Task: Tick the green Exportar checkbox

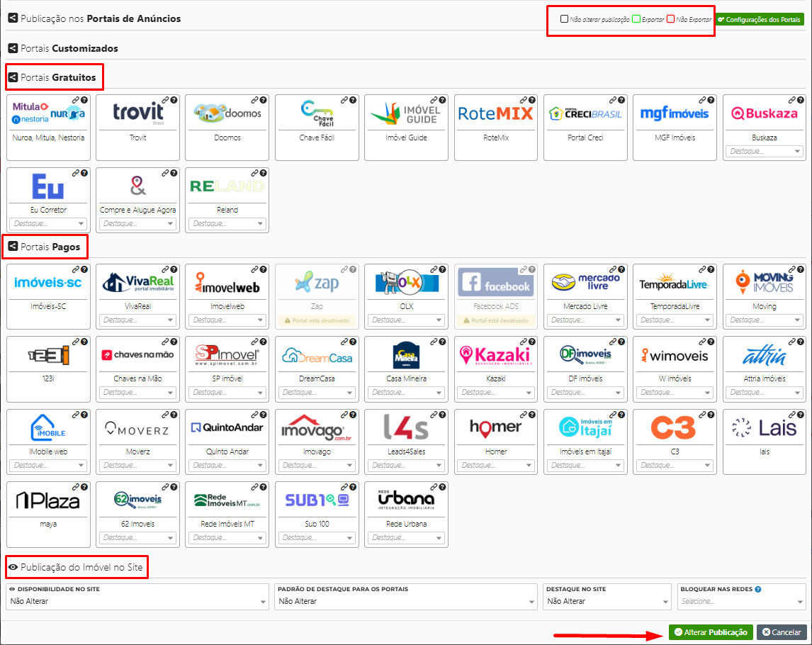Action: pyautogui.click(x=636, y=19)
